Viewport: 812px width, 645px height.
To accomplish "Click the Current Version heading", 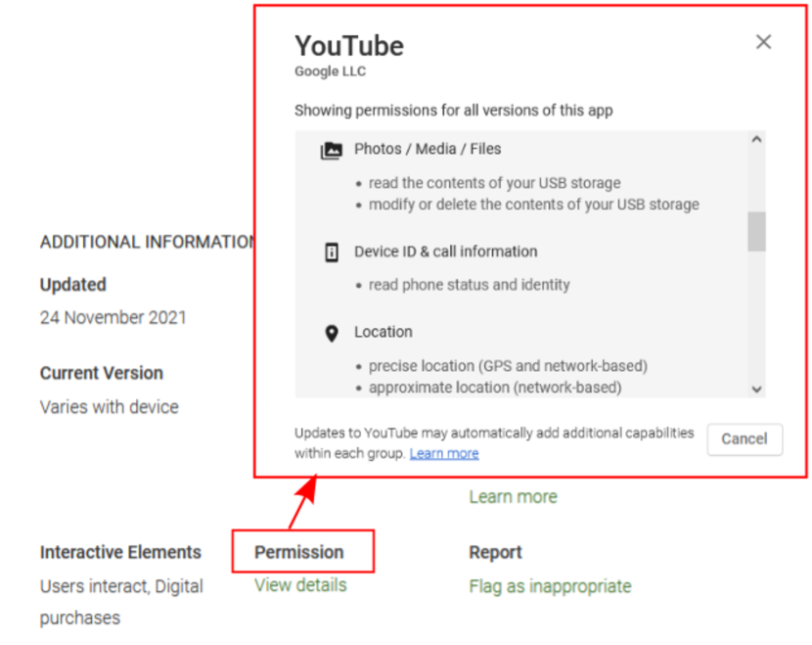I will click(x=102, y=373).
